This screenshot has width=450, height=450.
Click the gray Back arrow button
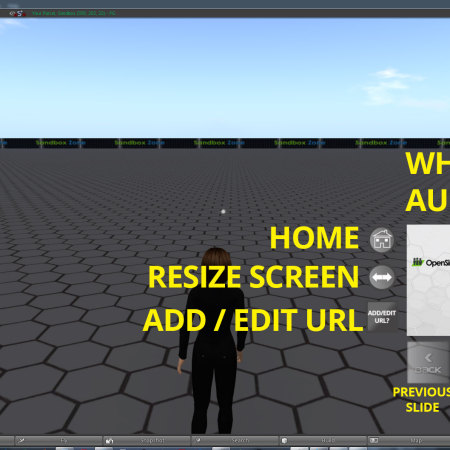[428, 363]
